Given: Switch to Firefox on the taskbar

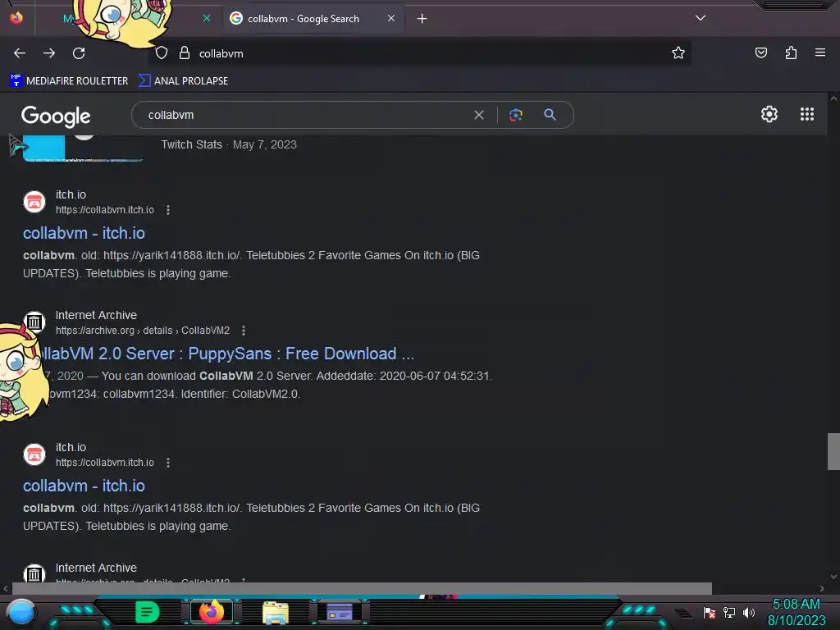Looking at the screenshot, I should point(212,612).
